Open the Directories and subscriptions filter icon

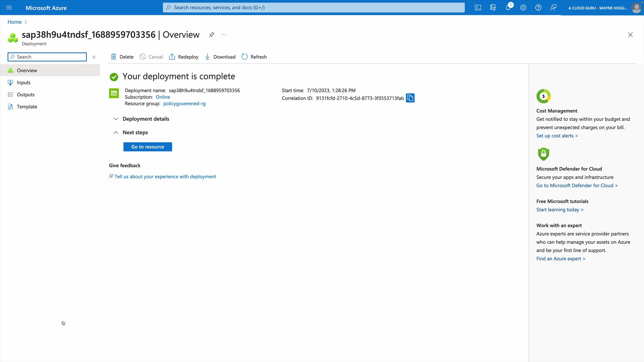[493, 8]
